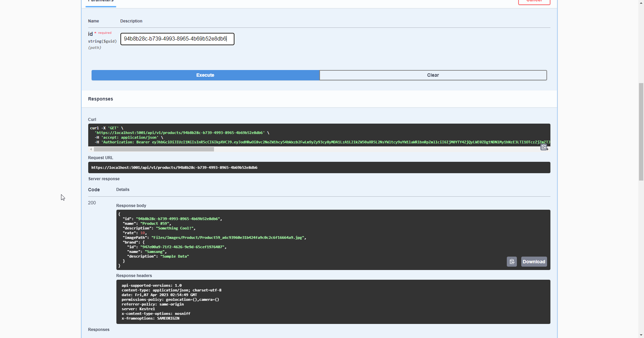644x338 pixels.
Task: Cancel the try-it-out mode
Action: coord(534,1)
